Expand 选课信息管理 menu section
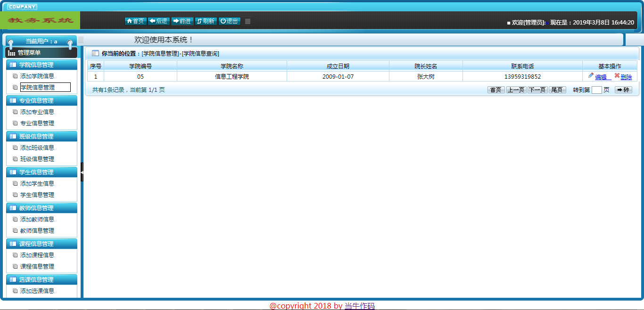 41,279
